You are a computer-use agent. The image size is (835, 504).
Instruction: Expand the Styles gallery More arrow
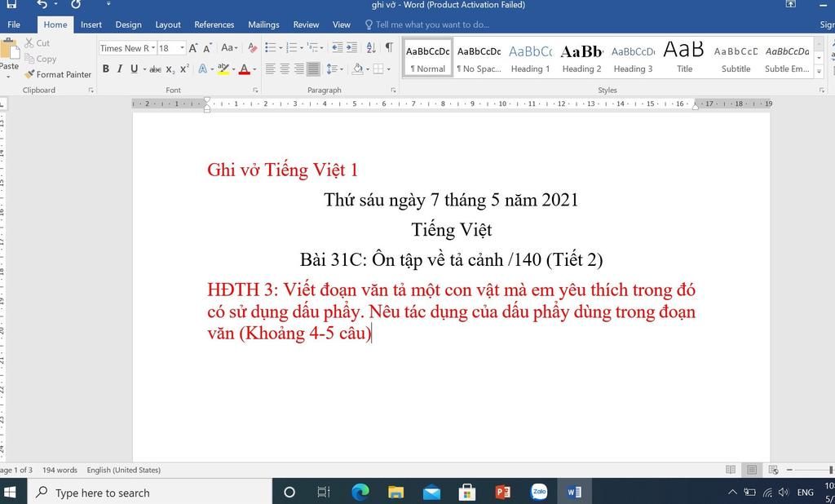pyautogui.click(x=819, y=72)
